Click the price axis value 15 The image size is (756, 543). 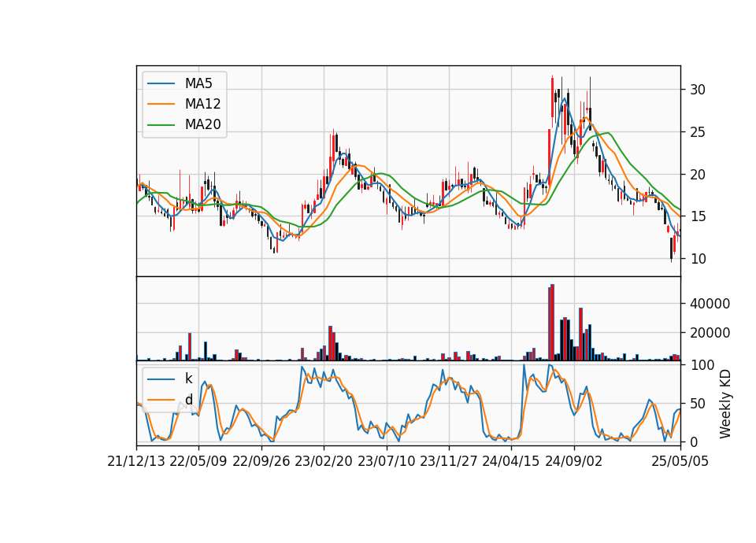(x=698, y=217)
